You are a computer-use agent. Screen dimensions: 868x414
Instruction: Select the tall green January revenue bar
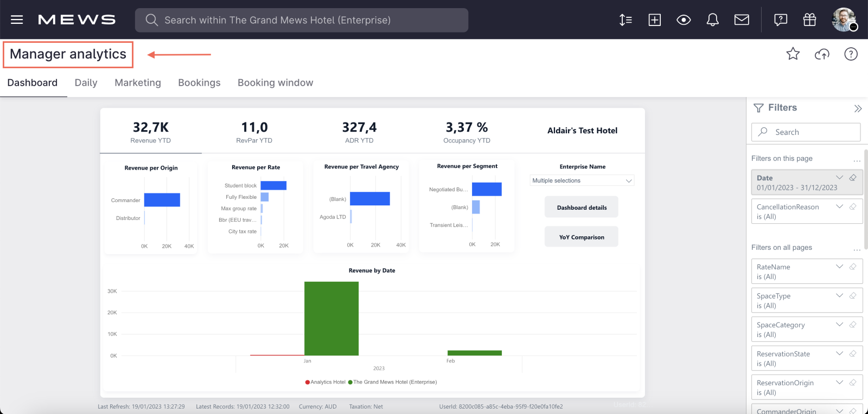[331, 319]
